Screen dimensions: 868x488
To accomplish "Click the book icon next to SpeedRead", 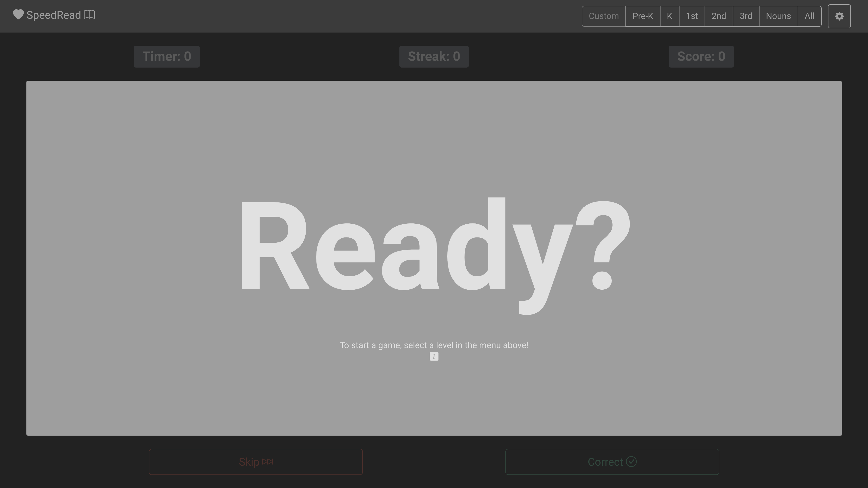I will pos(90,15).
